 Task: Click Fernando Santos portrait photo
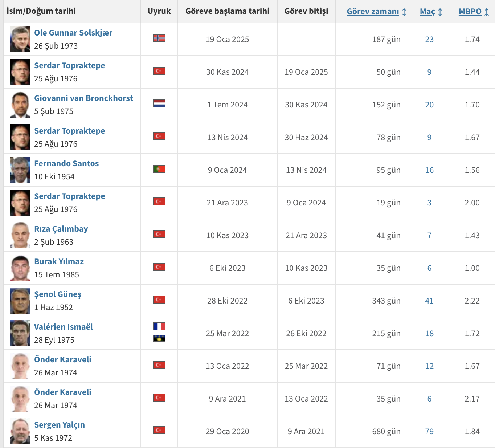click(x=20, y=170)
